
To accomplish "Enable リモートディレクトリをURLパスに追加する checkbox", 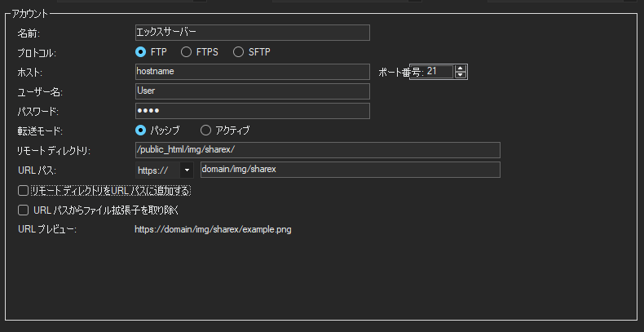I will tap(24, 191).
